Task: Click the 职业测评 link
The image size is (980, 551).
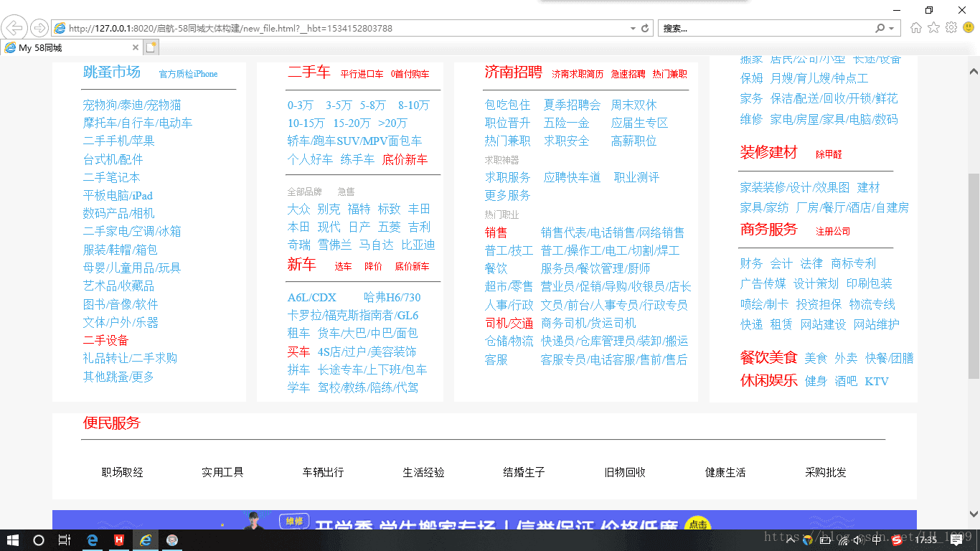Action: (x=636, y=177)
